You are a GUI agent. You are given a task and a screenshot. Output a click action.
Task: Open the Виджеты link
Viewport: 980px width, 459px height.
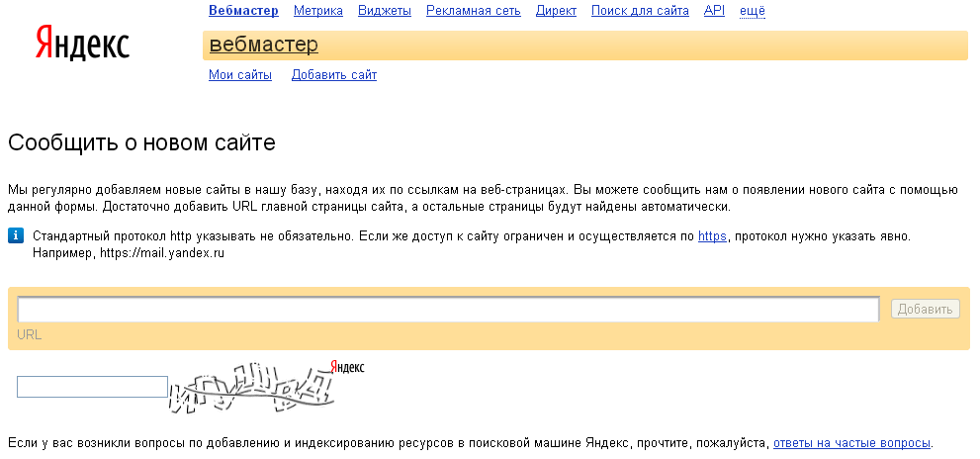pos(385,11)
